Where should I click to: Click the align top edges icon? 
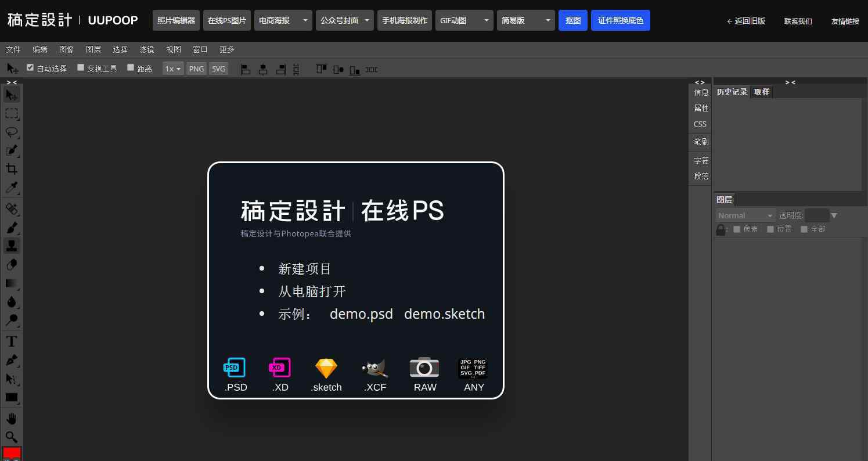coord(321,69)
